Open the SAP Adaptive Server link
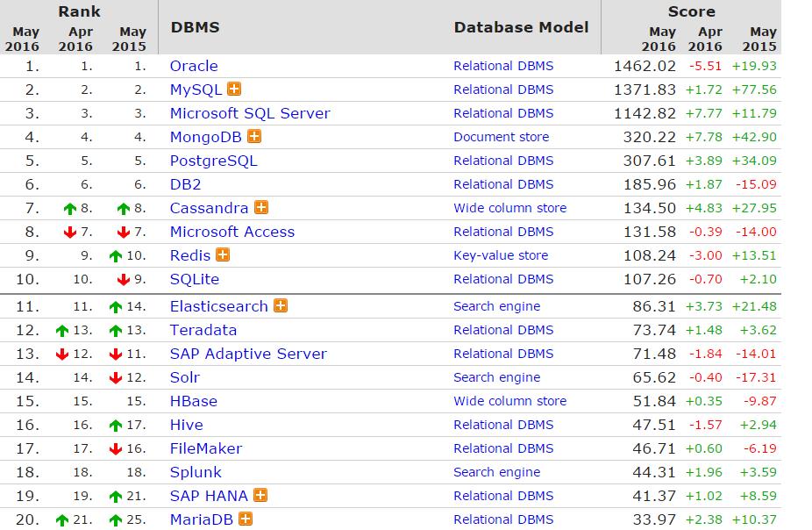This screenshot has width=812, height=530. (x=248, y=354)
